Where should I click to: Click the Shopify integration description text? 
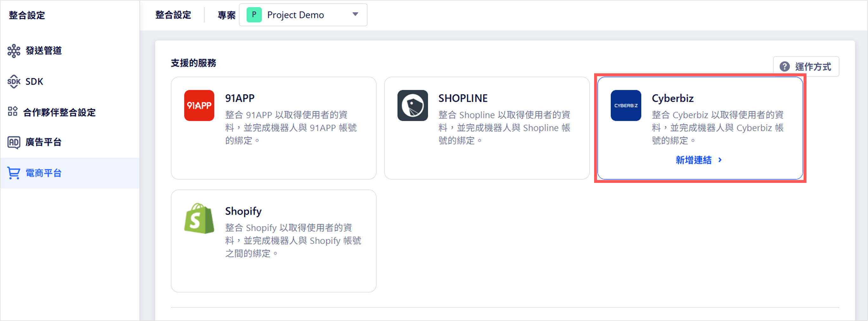click(x=293, y=241)
